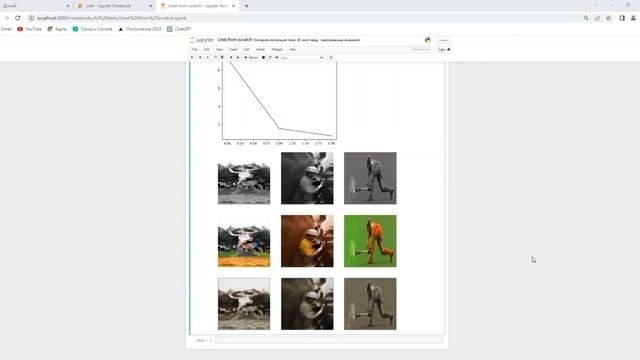640x360 pixels.
Task: Open the Insert menu
Action: coord(233,49)
